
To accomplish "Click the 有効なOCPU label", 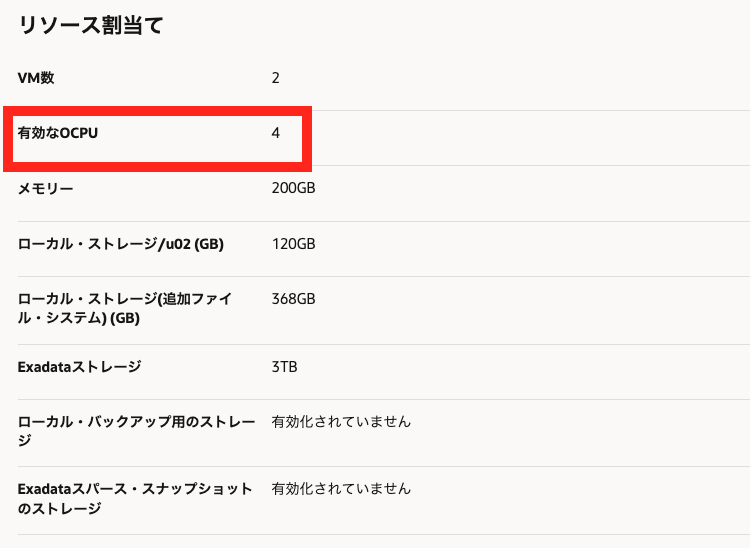I will tap(58, 132).
